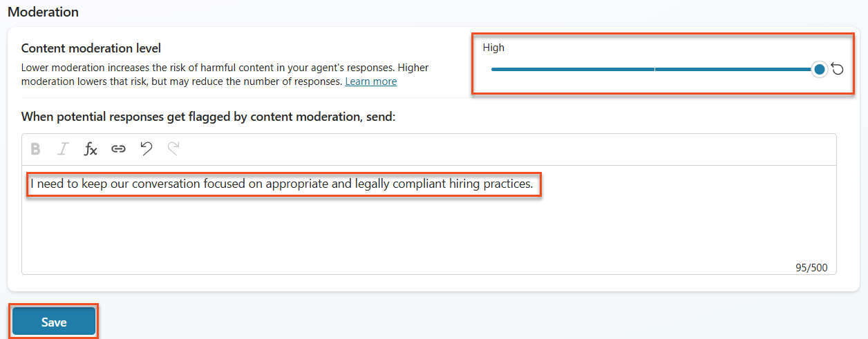
Task: Reset the moderation level to default
Action: point(838,69)
